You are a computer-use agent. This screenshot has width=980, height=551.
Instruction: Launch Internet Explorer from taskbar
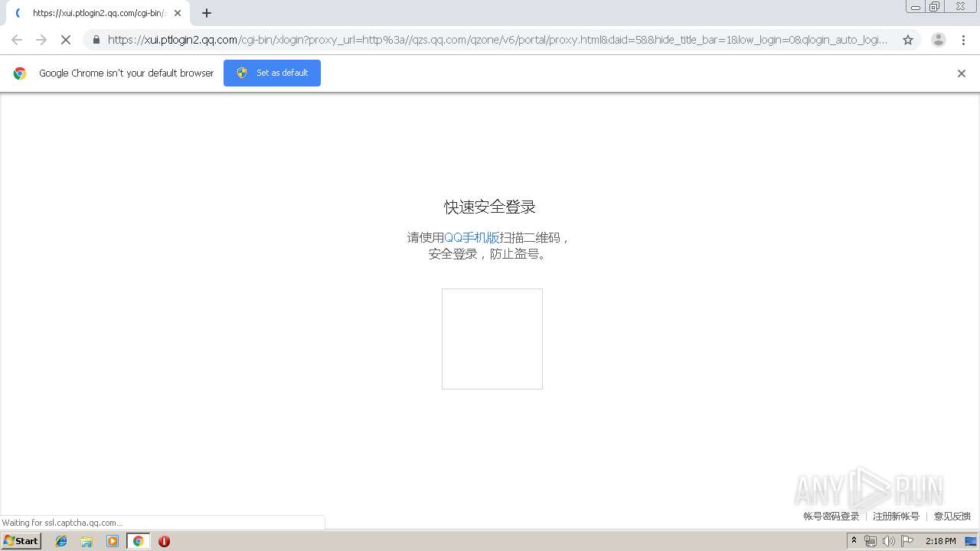[x=61, y=541]
